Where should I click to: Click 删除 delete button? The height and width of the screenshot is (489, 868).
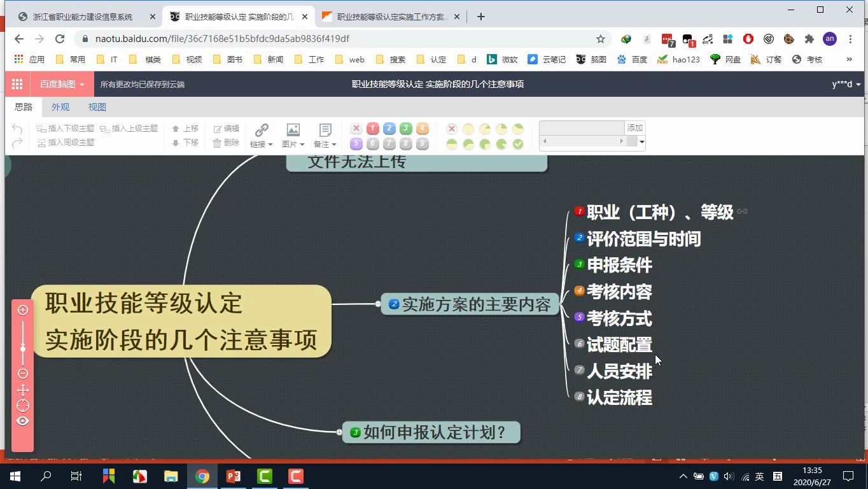point(227,143)
